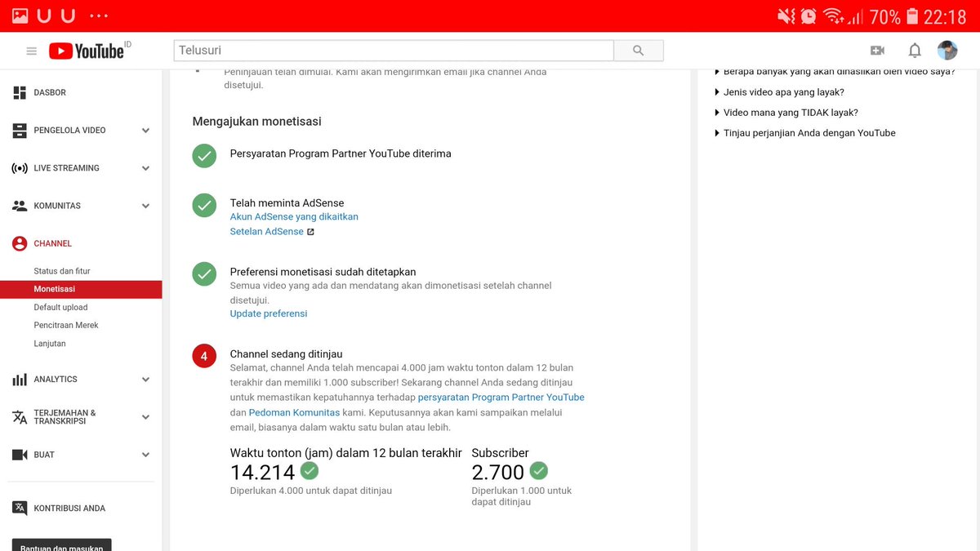Open the notifications bell

[x=915, y=51]
